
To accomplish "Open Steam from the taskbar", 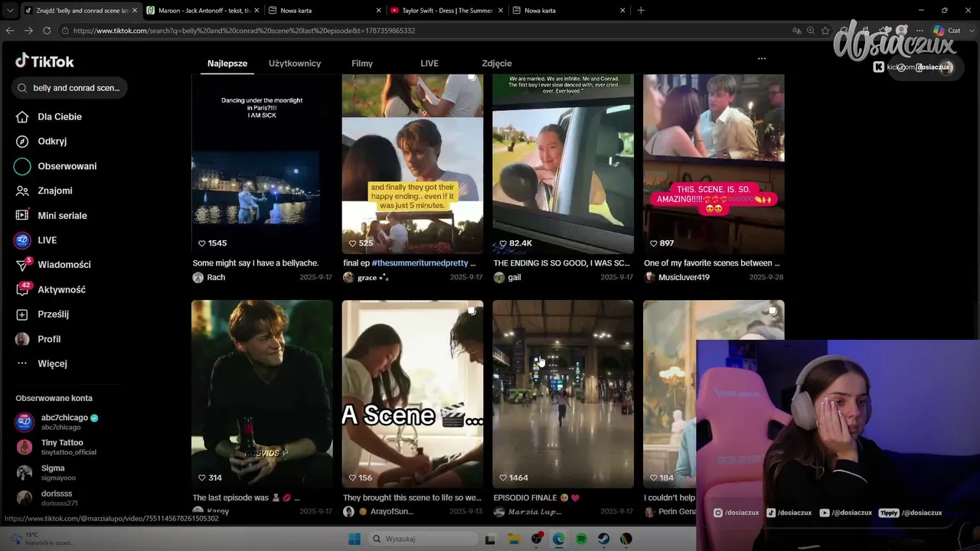I will pos(603,540).
